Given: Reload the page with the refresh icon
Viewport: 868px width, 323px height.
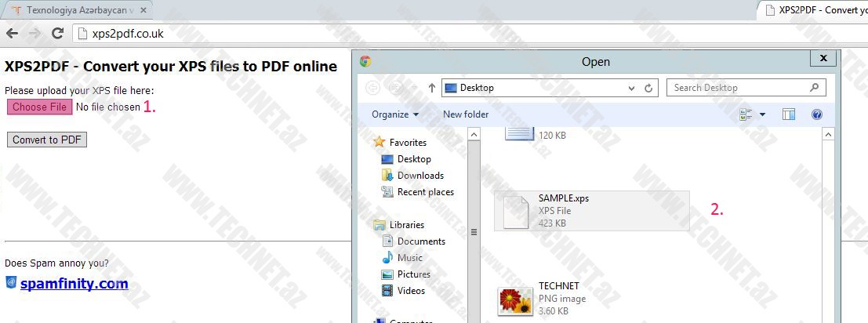Looking at the screenshot, I should 57,34.
